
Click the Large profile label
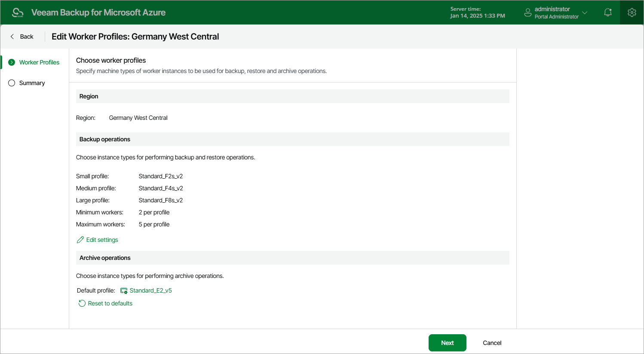tap(93, 200)
